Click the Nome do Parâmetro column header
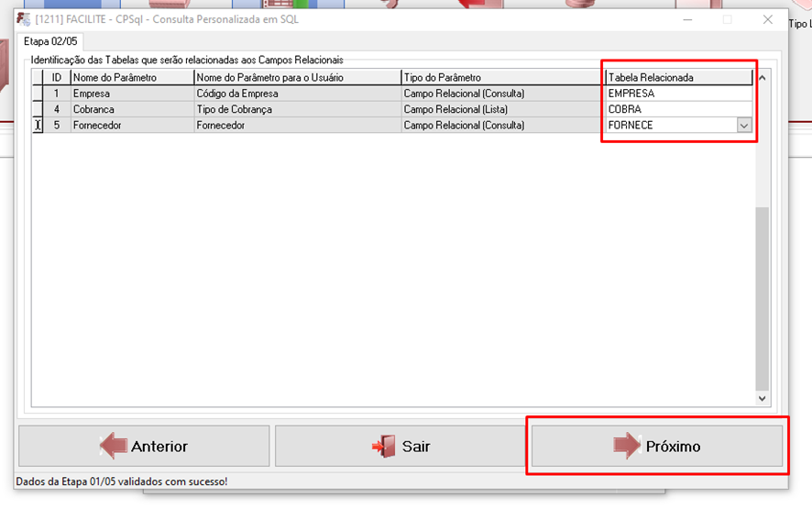 pyautogui.click(x=132, y=78)
